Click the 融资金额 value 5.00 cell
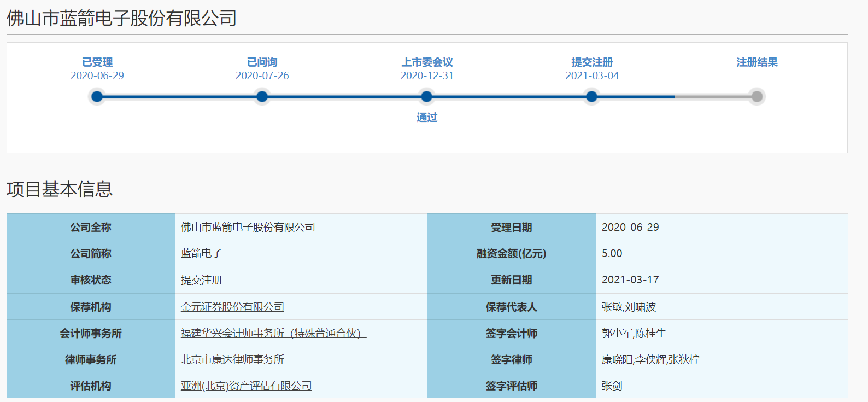 [x=612, y=253]
